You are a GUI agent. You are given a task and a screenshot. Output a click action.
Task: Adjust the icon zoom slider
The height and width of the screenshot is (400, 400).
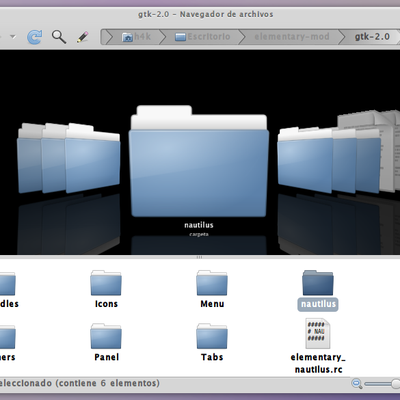(x=382, y=384)
